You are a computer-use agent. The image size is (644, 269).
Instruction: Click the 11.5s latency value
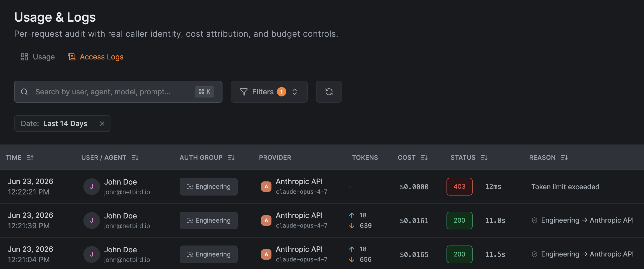tap(495, 254)
